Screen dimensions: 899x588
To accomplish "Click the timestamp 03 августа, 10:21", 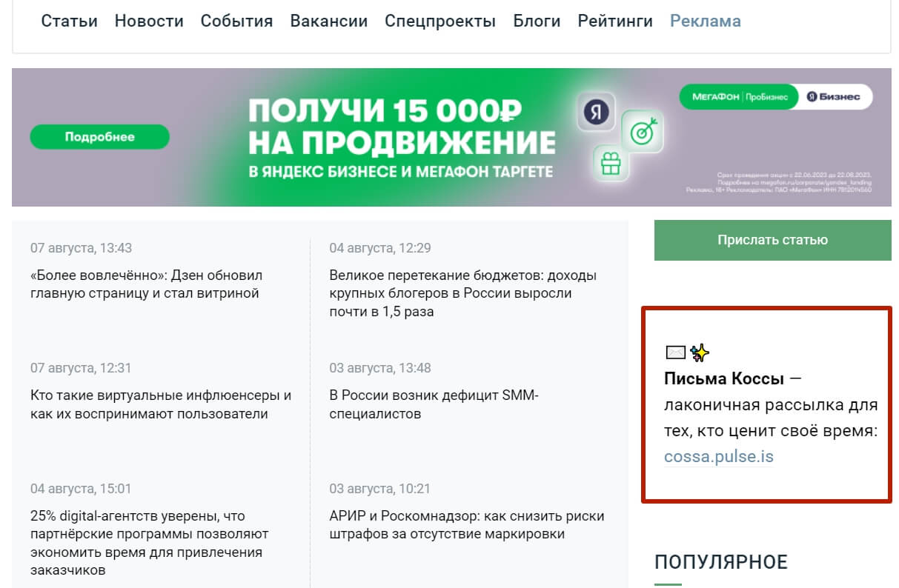I will pyautogui.click(x=380, y=489).
